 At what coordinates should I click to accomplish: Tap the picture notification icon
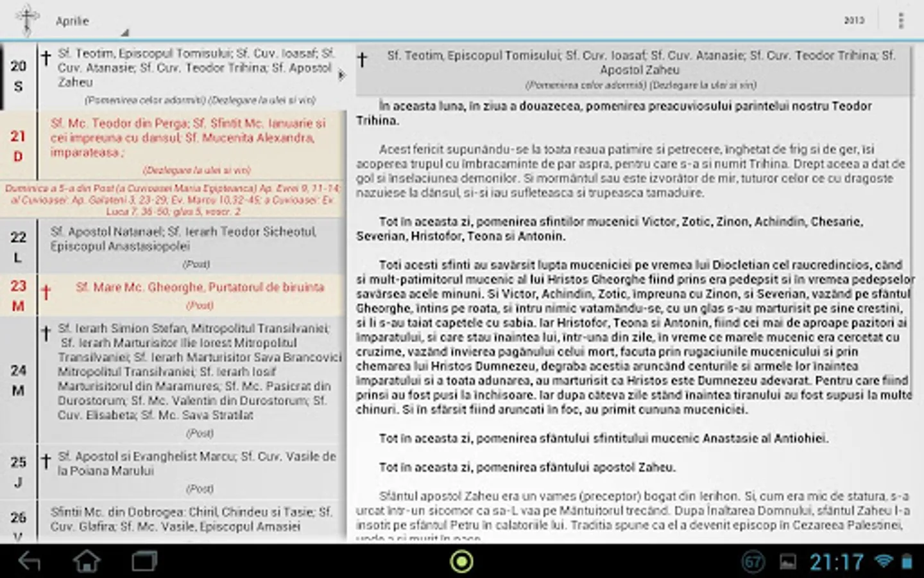787,563
